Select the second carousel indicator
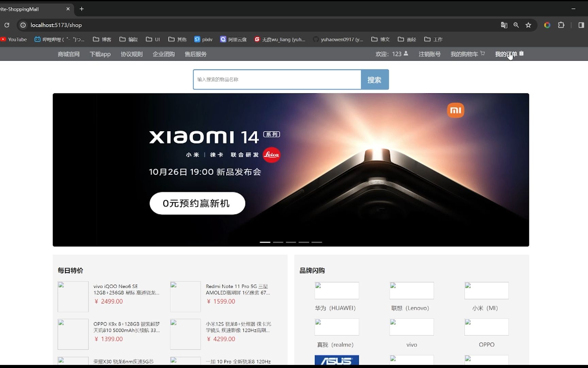Image resolution: width=588 pixels, height=368 pixels. coord(278,242)
